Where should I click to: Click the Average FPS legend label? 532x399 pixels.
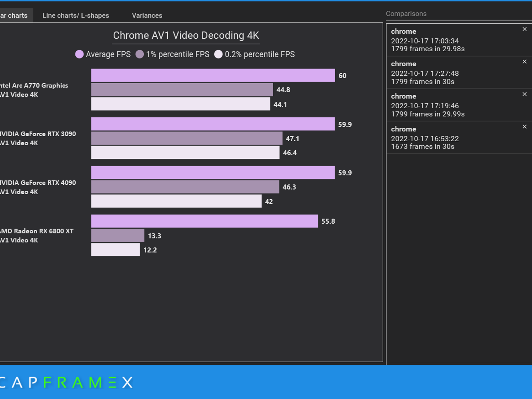[x=108, y=54]
